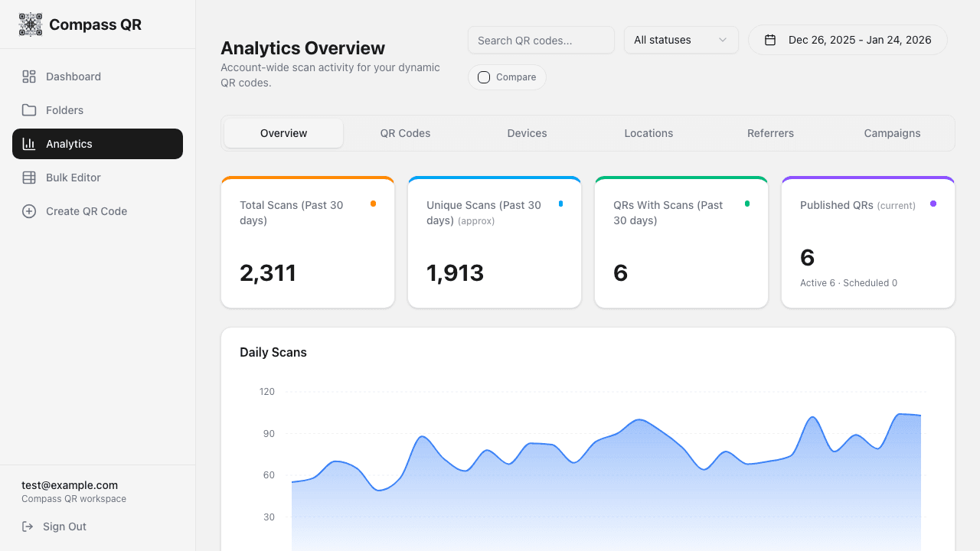The image size is (980, 551).
Task: Open the Campaigns tab
Action: (x=892, y=133)
